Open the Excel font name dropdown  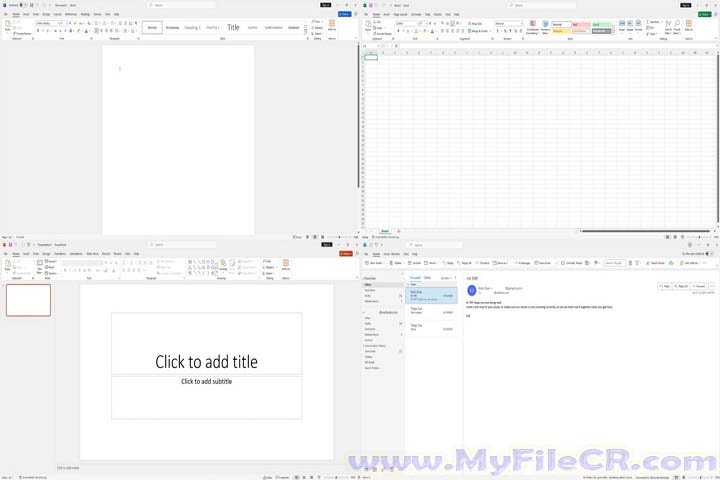pos(406,23)
